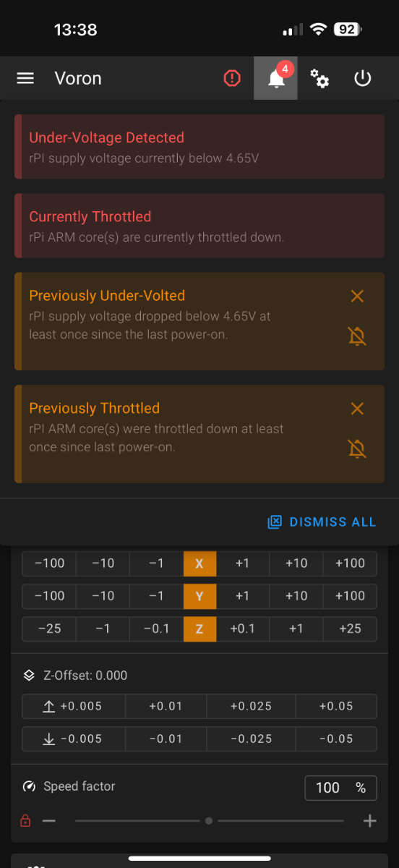
Task: Open the settings gears icon
Action: pyautogui.click(x=319, y=78)
